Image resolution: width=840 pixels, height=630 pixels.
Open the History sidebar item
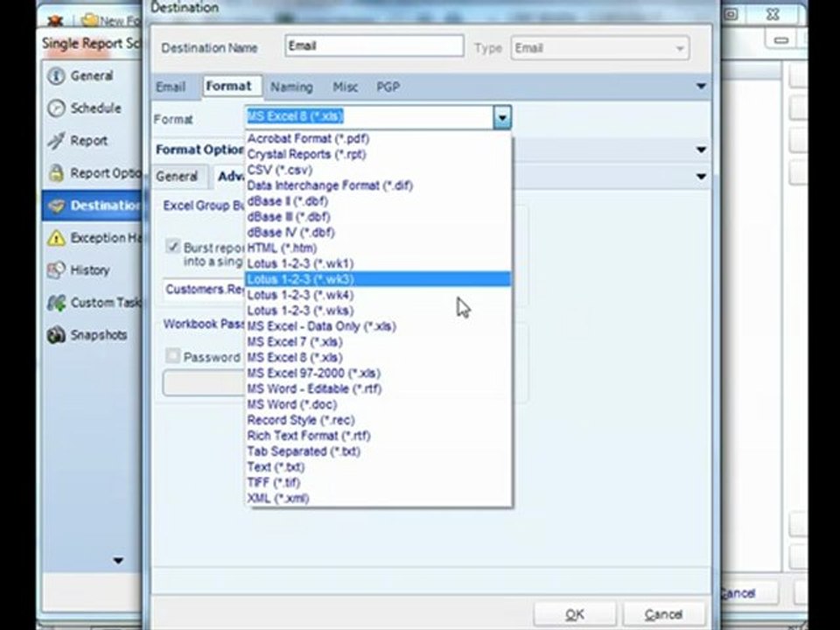(91, 270)
